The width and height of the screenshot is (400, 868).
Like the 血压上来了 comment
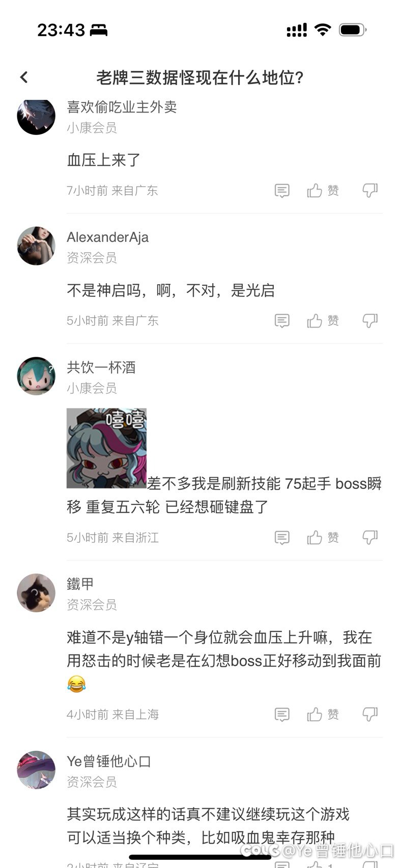(x=323, y=191)
